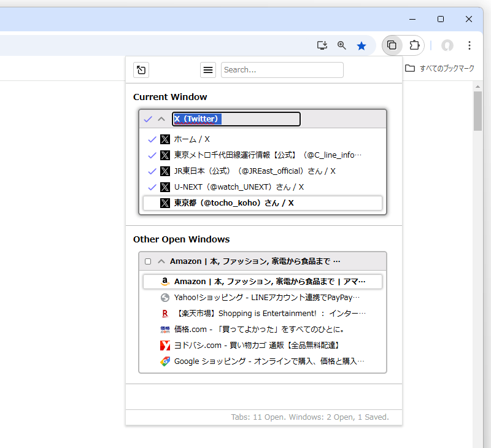Image resolution: width=491 pixels, height=448 pixels.
Task: Uncheck the ホーム / X tab checkmark
Action: pos(152,139)
